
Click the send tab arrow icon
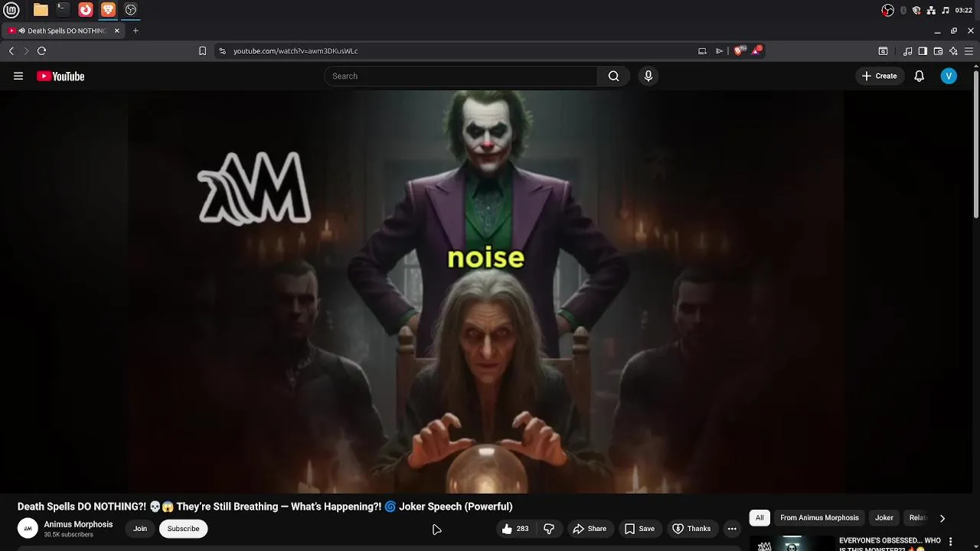pos(719,51)
